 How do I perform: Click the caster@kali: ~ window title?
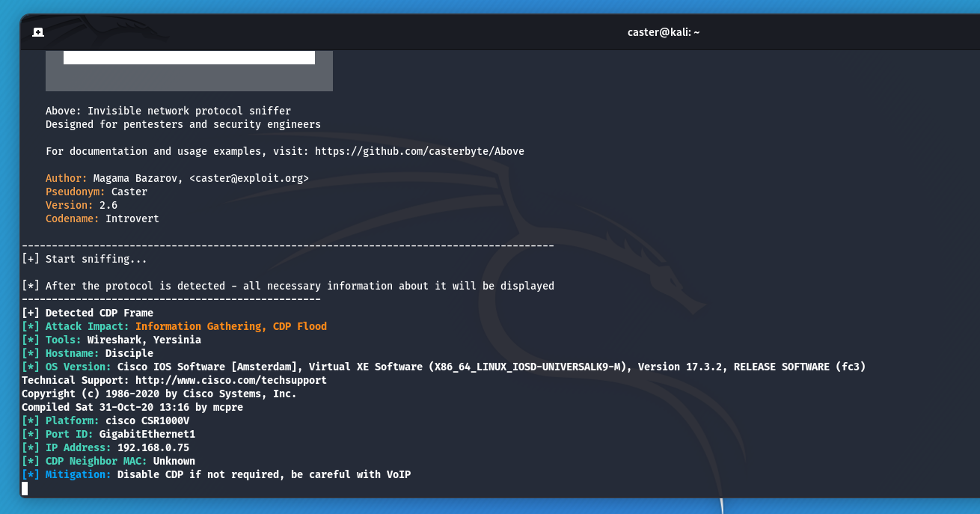coord(664,32)
